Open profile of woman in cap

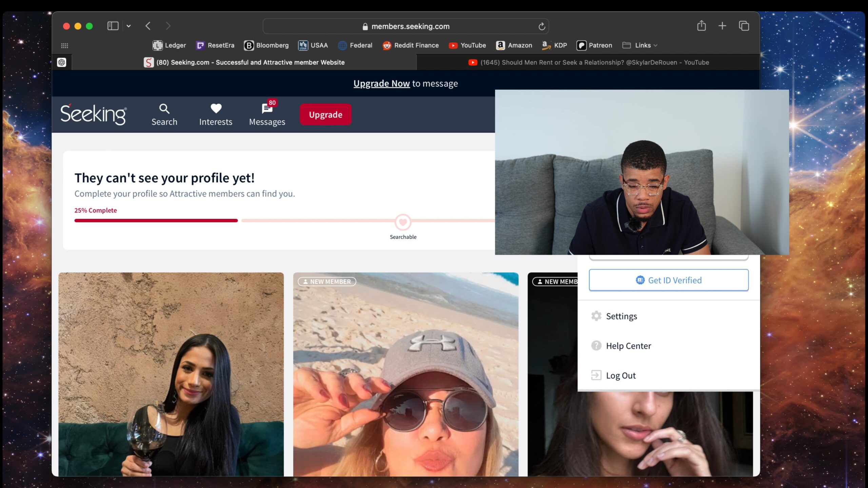tap(406, 374)
